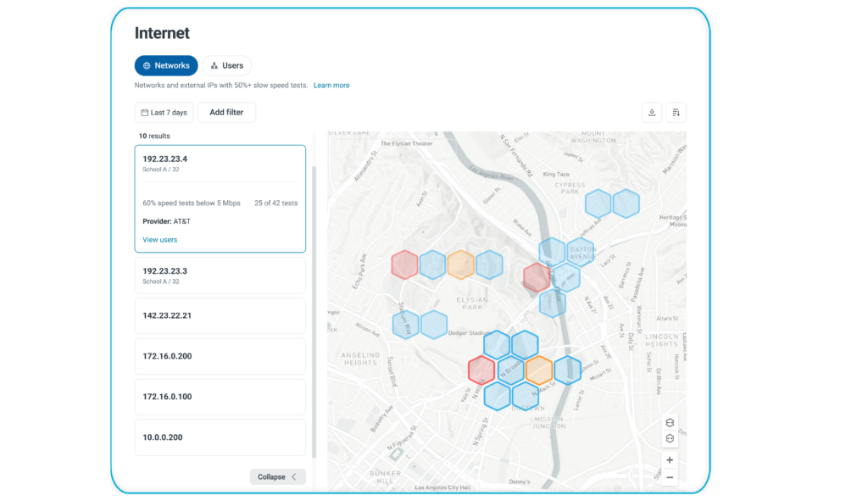The height and width of the screenshot is (501, 868).
Task: Click the 'Provider: AT&T' text
Action: click(167, 221)
